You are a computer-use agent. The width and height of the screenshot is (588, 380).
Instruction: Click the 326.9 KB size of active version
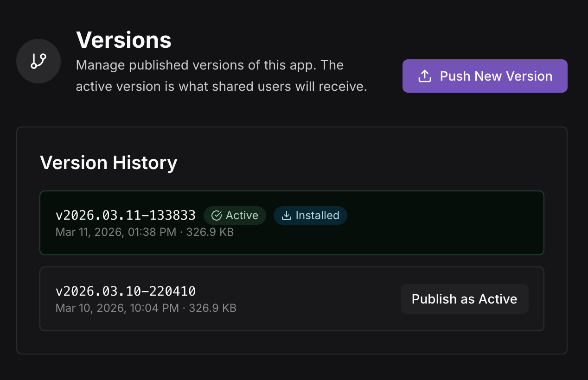210,232
